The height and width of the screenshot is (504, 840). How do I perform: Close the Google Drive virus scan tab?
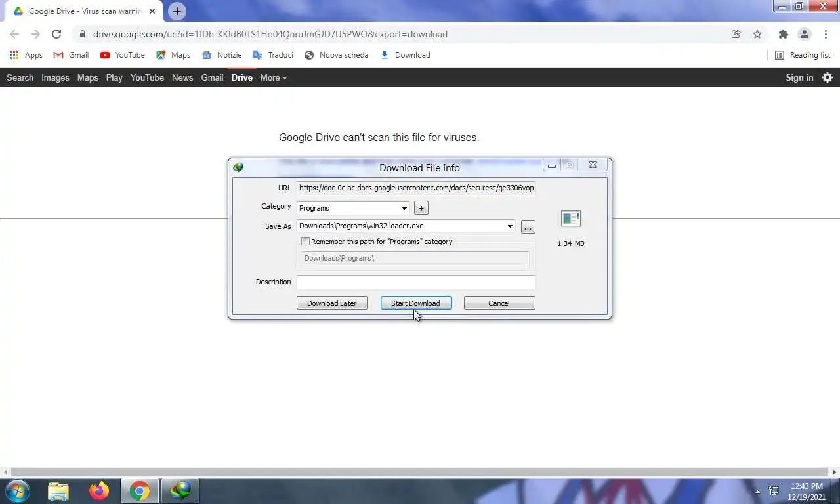point(152,11)
